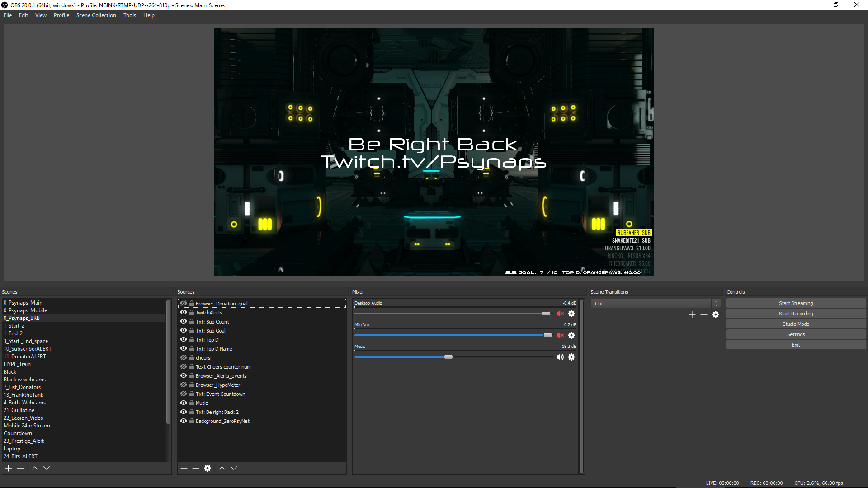Open Settings from Controls panel
The width and height of the screenshot is (868, 488).
click(x=796, y=334)
